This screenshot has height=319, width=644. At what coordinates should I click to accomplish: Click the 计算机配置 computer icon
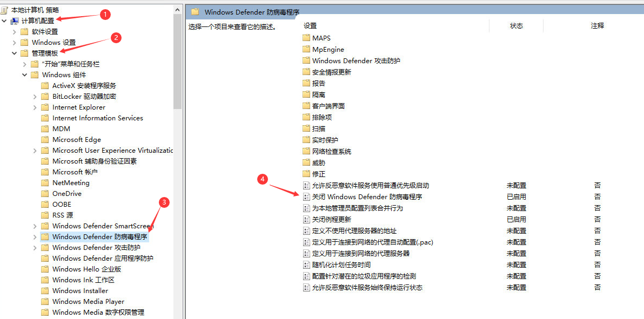click(15, 21)
